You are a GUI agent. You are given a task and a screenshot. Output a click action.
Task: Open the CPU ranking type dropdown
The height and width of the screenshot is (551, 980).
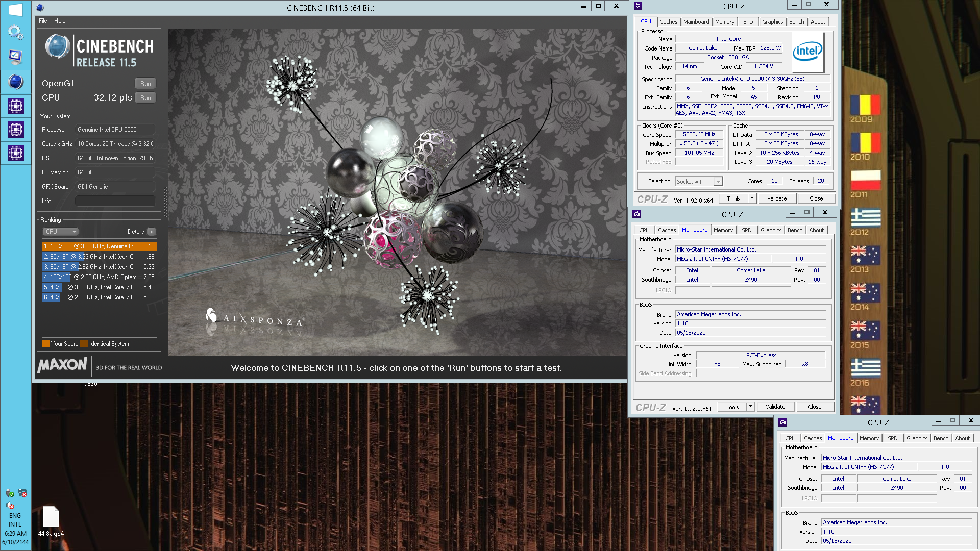coord(60,232)
